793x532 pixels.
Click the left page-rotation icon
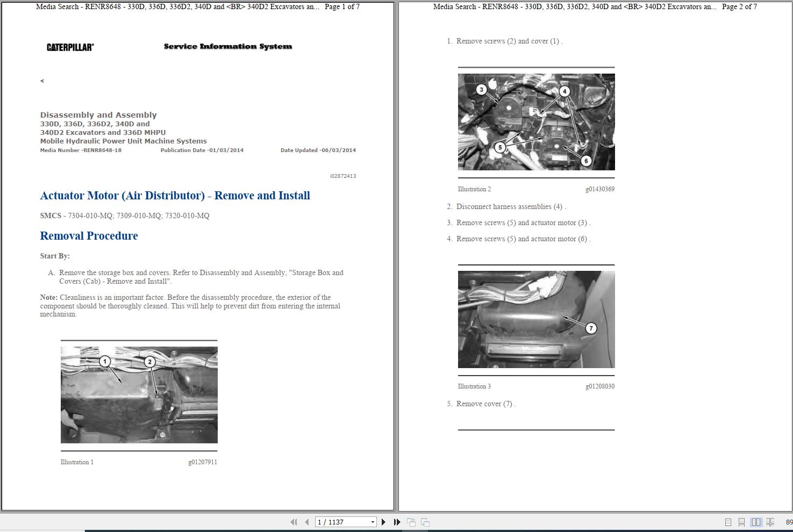[x=411, y=521]
